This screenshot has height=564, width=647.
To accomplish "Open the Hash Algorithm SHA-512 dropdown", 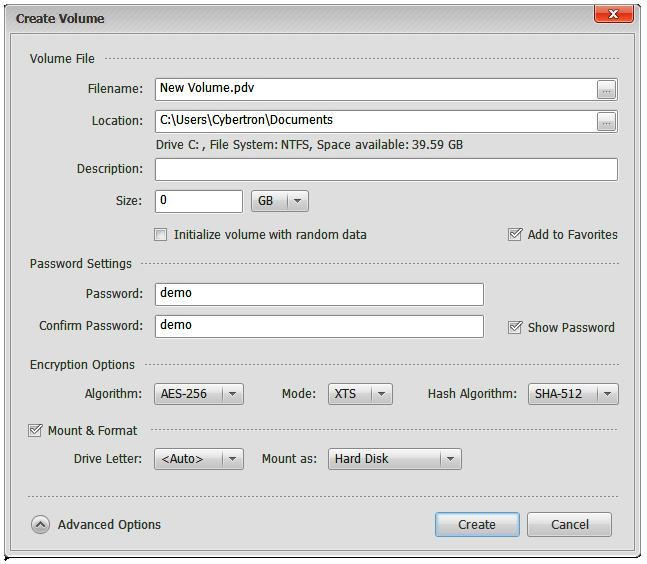I will [573, 394].
